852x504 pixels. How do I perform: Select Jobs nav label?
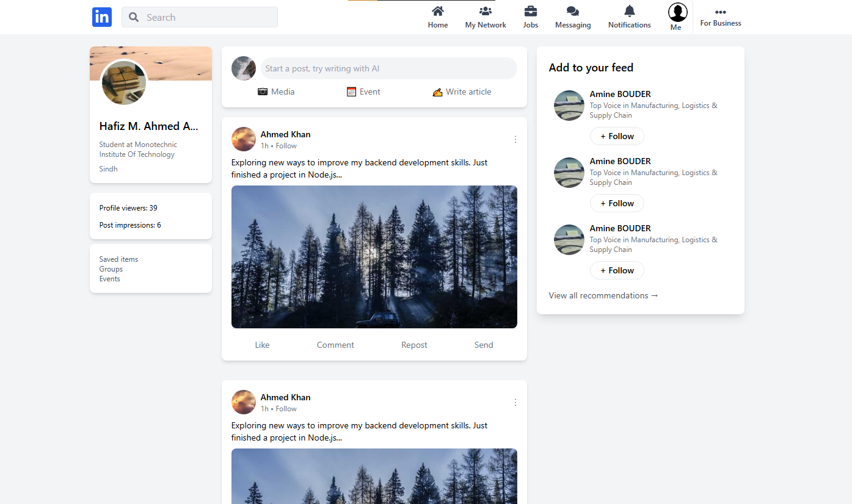click(531, 25)
